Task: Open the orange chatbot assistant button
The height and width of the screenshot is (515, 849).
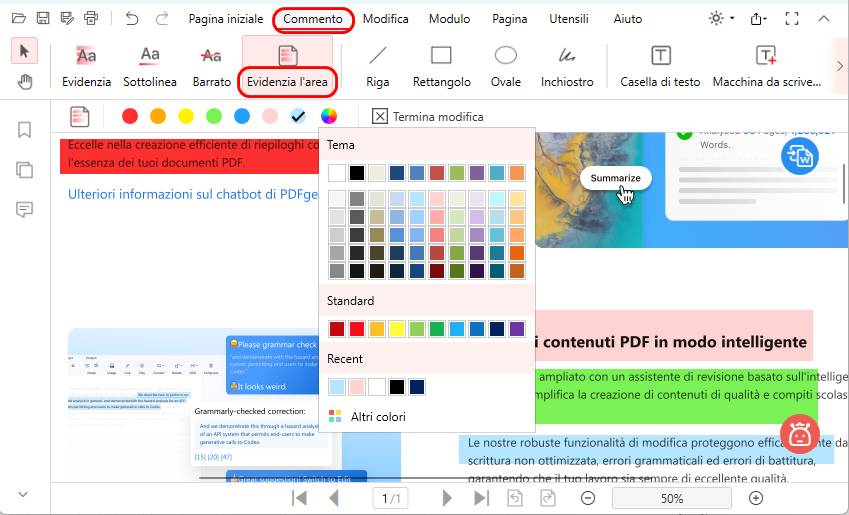Action: [800, 434]
